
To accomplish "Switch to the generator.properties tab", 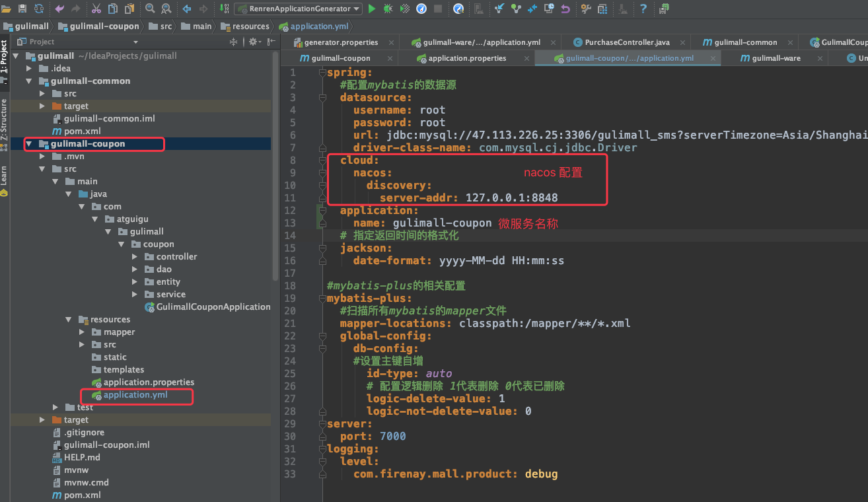I will click(341, 42).
